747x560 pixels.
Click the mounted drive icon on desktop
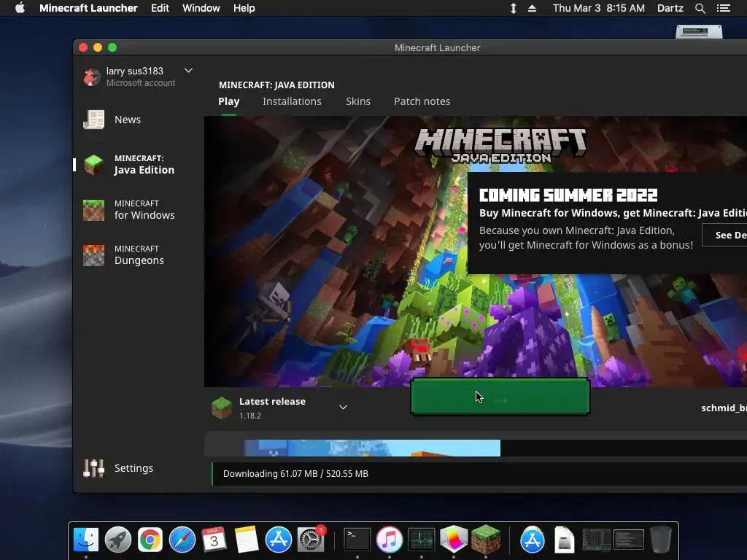pyautogui.click(x=699, y=32)
